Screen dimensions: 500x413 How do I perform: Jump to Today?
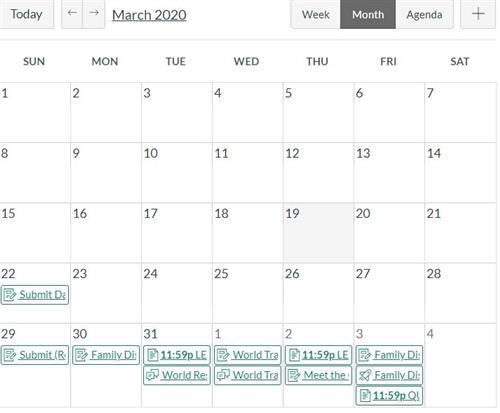click(27, 14)
